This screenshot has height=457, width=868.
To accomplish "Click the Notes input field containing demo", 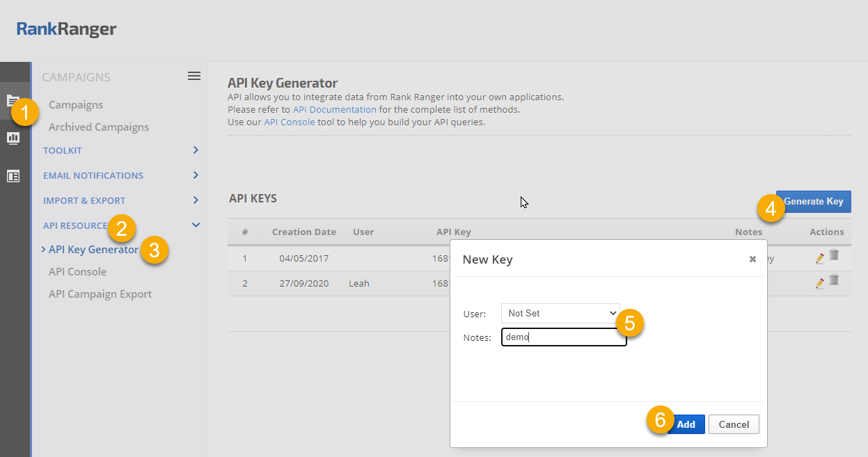I will [x=564, y=337].
